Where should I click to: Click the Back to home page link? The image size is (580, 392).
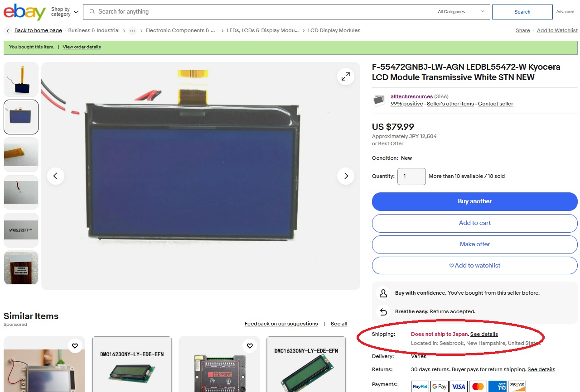(38, 30)
